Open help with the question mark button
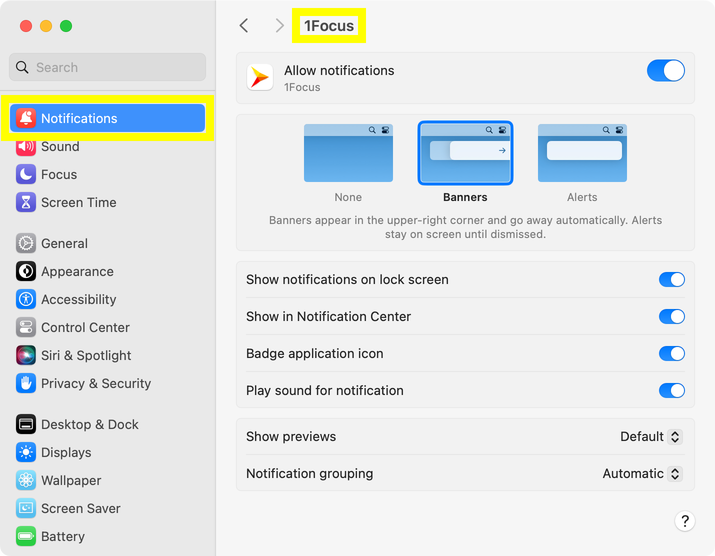The width and height of the screenshot is (715, 556). click(x=684, y=521)
